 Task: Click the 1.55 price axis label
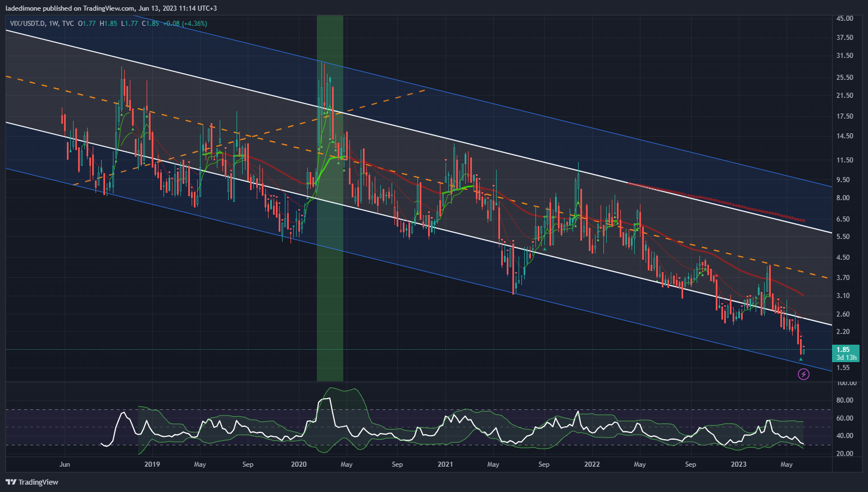pos(843,368)
